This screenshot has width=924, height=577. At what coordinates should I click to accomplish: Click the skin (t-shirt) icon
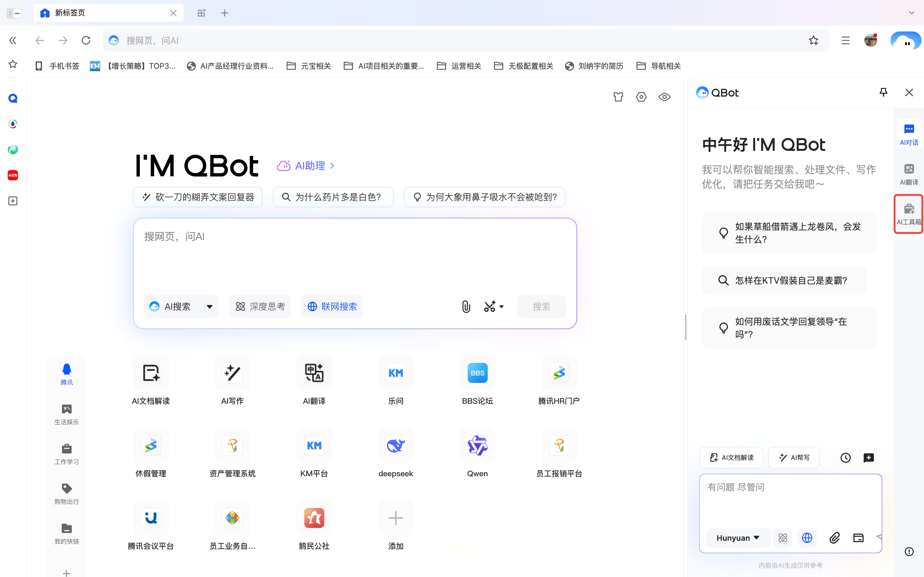click(618, 97)
